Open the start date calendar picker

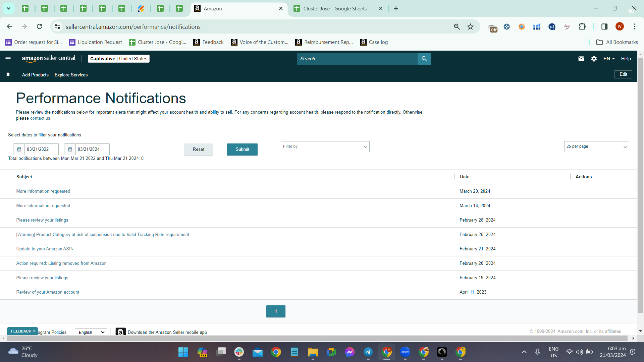19,149
